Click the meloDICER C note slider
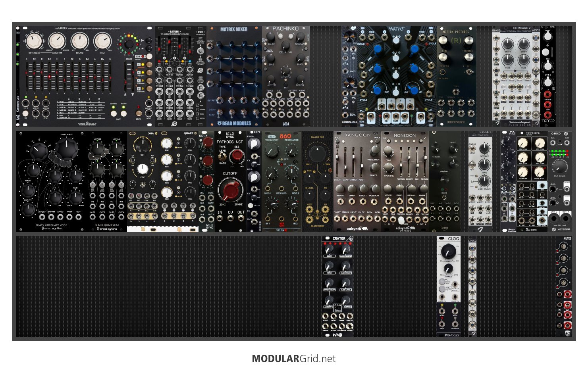 click(27, 77)
